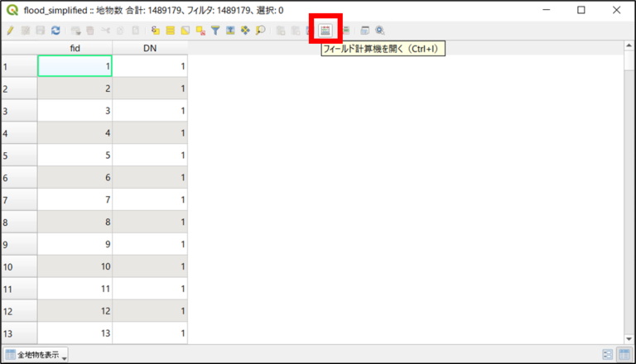The image size is (636, 364).
Task: Click the fid cell with value 4
Action: click(75, 133)
